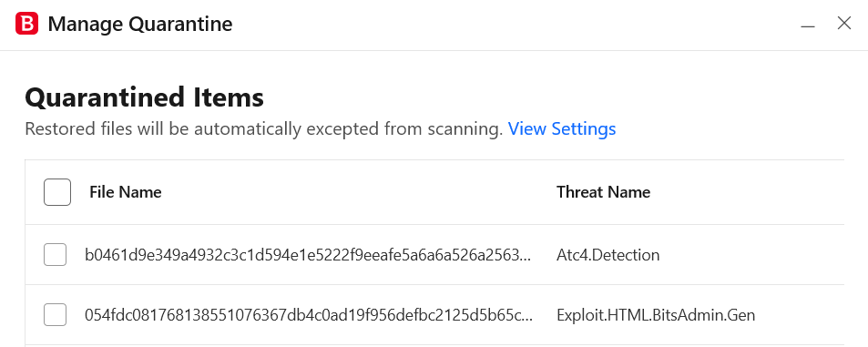Sort by the Threat Name column header

603,192
